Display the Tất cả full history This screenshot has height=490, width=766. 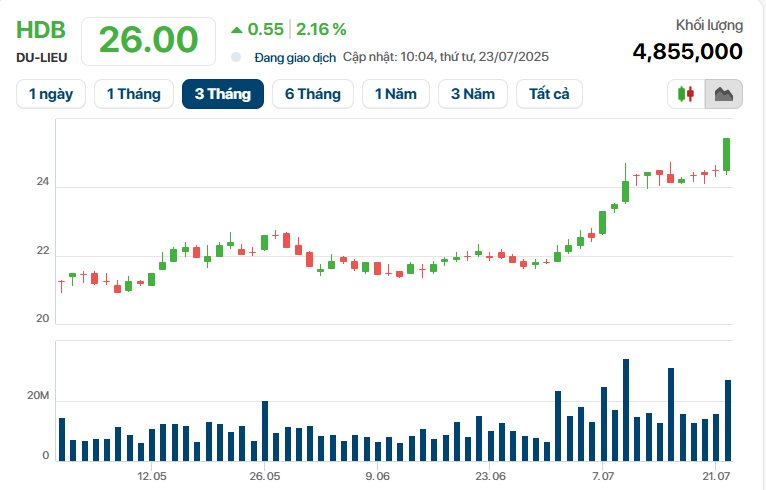549,94
